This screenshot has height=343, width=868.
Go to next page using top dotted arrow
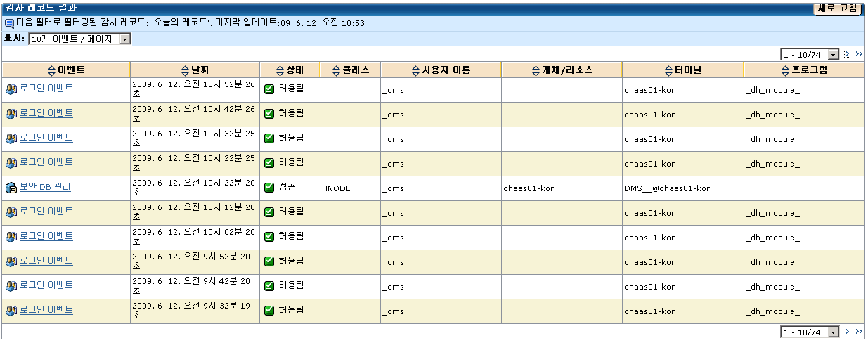pos(848,54)
